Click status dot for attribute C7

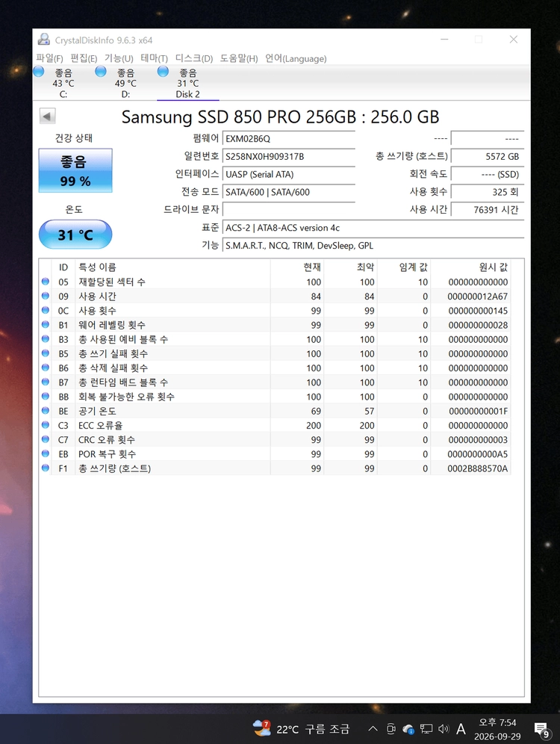46,439
